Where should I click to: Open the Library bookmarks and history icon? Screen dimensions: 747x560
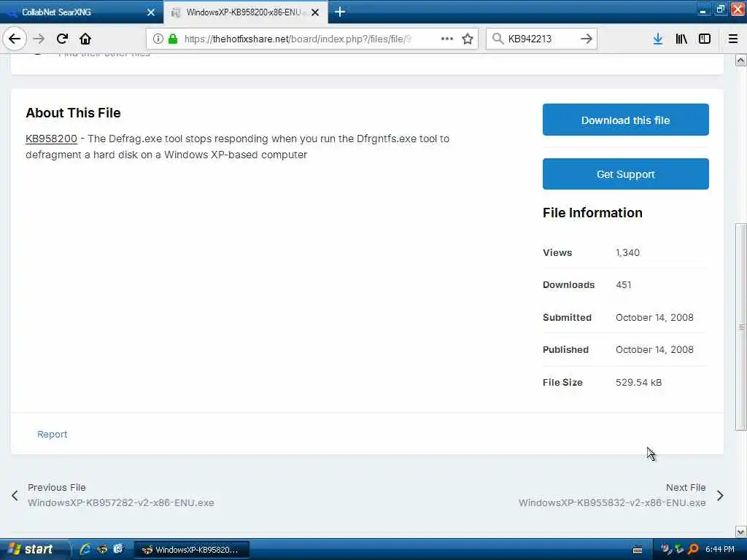tap(681, 39)
